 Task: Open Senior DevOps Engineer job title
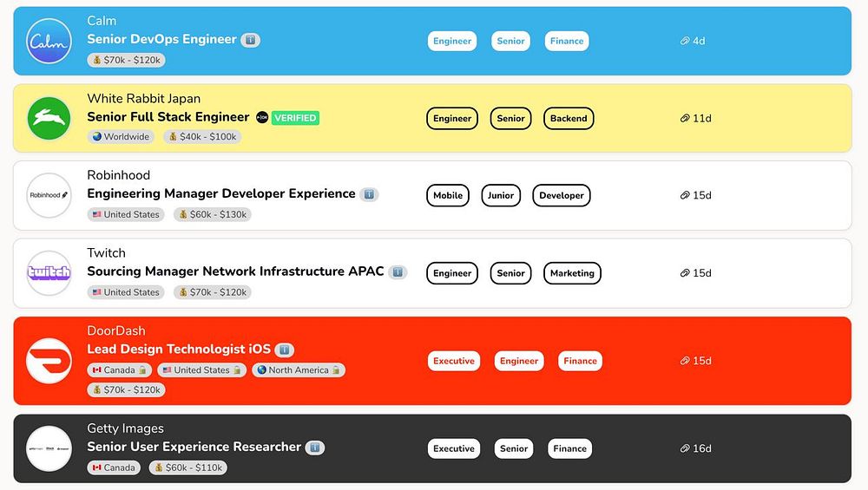tap(161, 39)
